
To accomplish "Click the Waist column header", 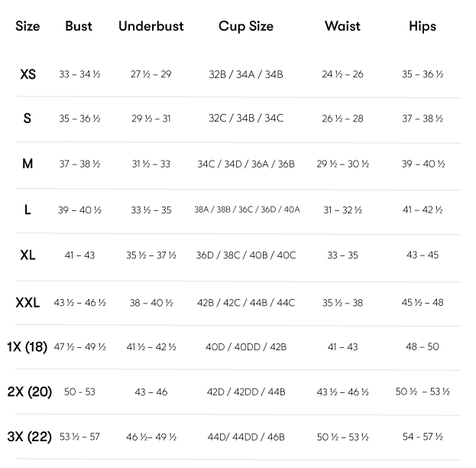I will pos(342,26).
